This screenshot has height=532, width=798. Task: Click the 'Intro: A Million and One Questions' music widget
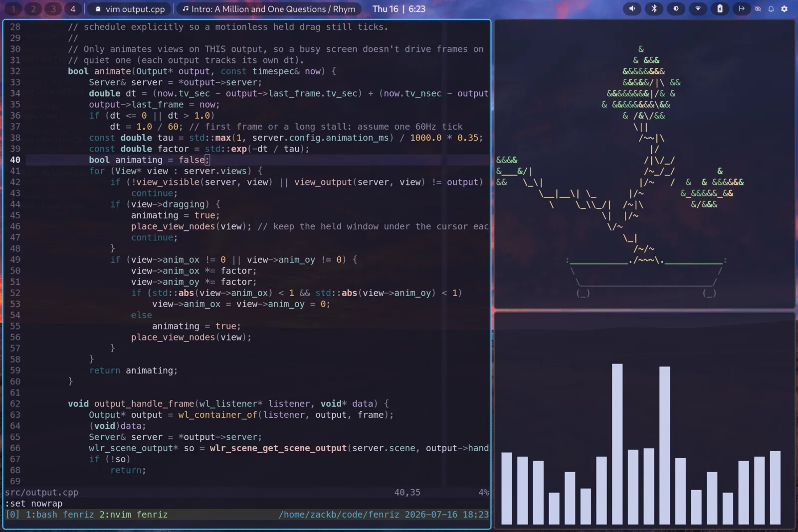(x=268, y=9)
